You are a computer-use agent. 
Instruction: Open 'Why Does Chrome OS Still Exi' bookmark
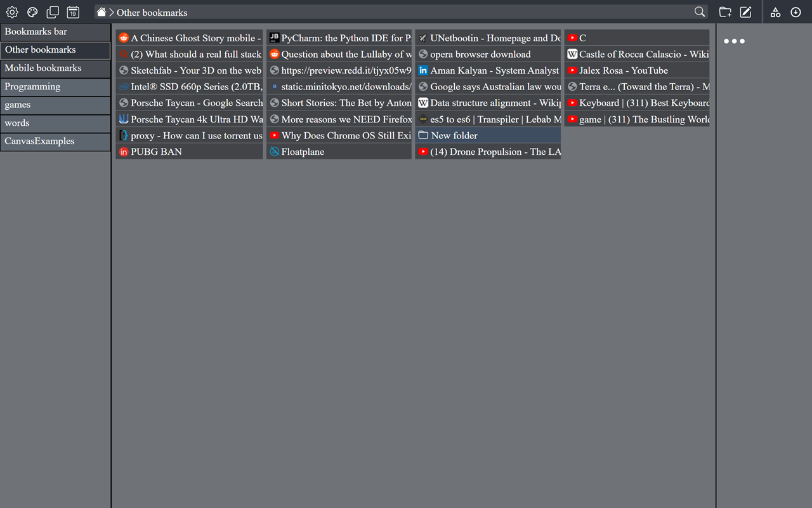click(339, 135)
